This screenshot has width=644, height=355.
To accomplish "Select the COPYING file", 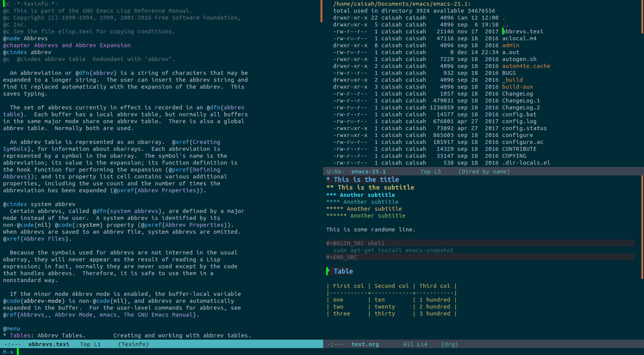I will pyautogui.click(x=514, y=156).
